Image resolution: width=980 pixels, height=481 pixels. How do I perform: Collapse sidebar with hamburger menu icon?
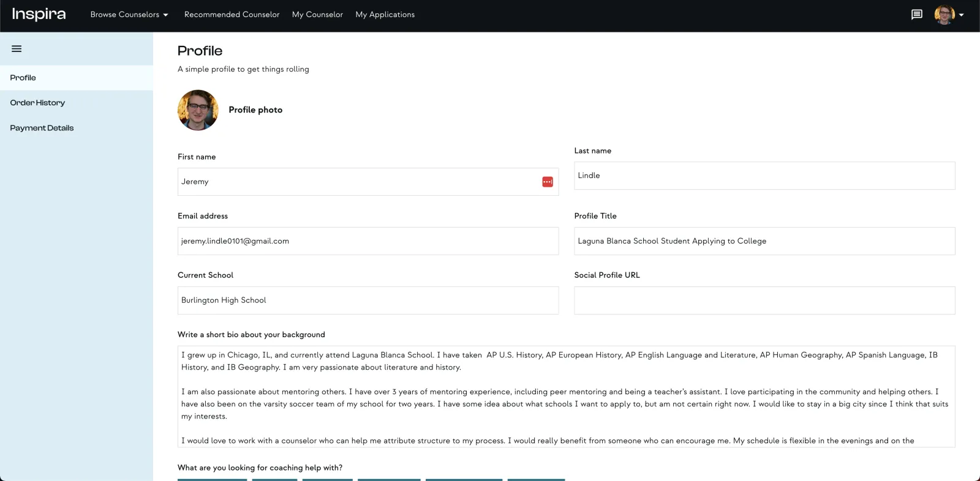pyautogui.click(x=17, y=49)
